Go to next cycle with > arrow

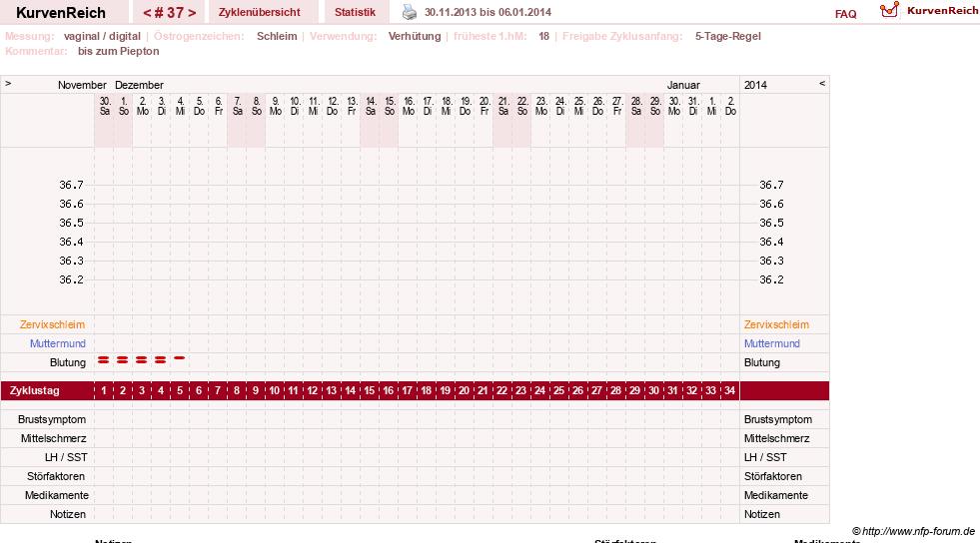tap(192, 13)
